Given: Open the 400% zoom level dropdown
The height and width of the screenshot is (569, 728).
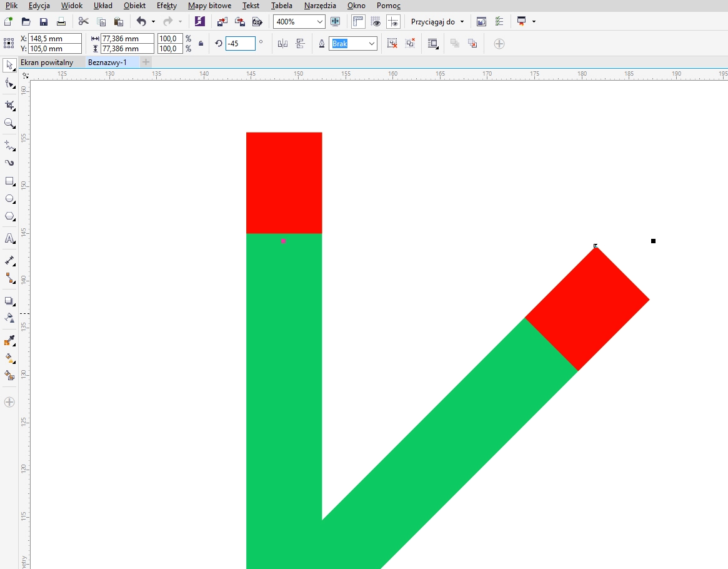Looking at the screenshot, I should click(320, 22).
